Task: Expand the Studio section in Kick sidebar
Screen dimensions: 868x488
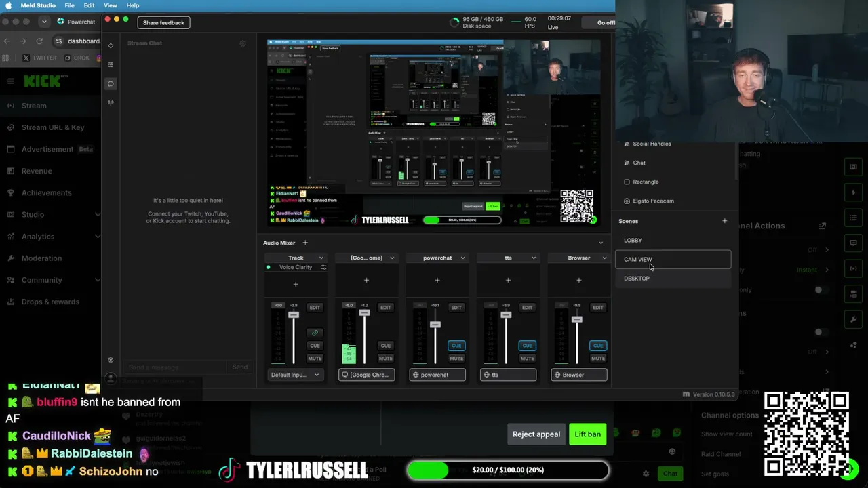Action: 97,215
